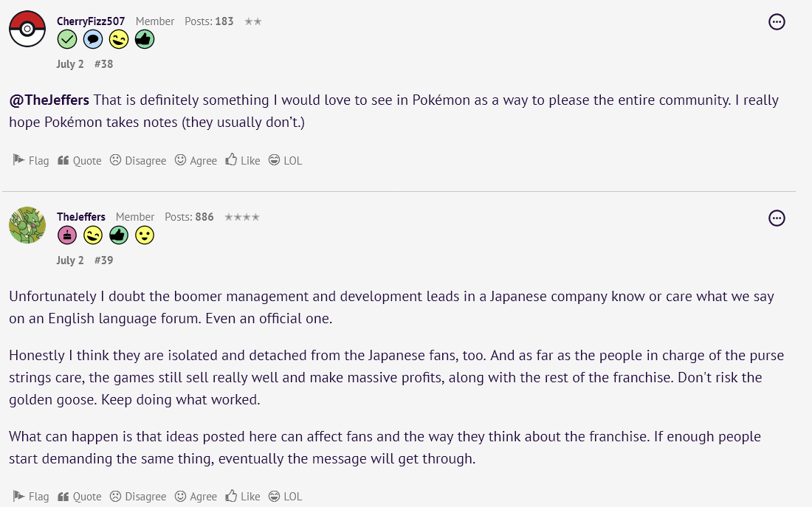The height and width of the screenshot is (507, 812).
Task: Quote CherryFizz507's post #38
Action: [80, 161]
